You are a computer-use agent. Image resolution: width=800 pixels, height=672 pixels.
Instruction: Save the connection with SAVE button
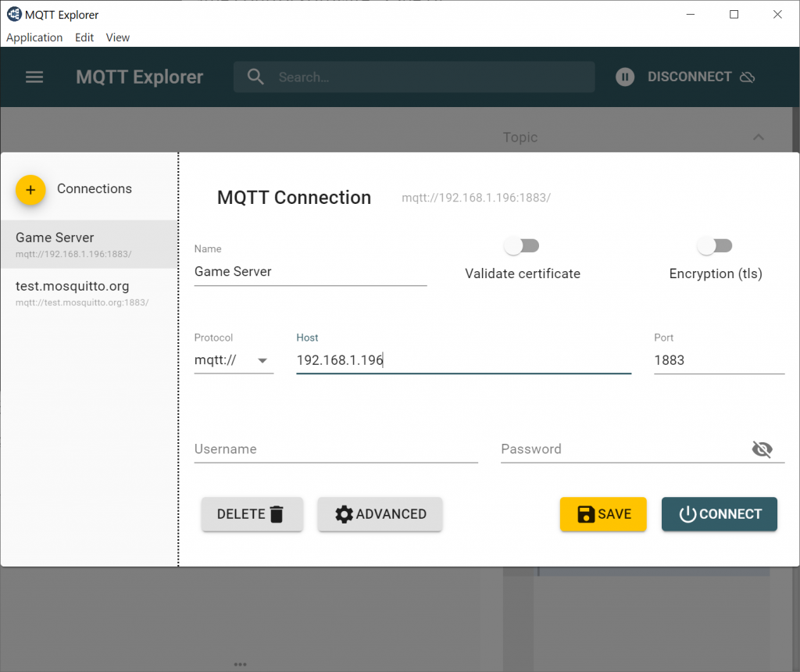603,514
